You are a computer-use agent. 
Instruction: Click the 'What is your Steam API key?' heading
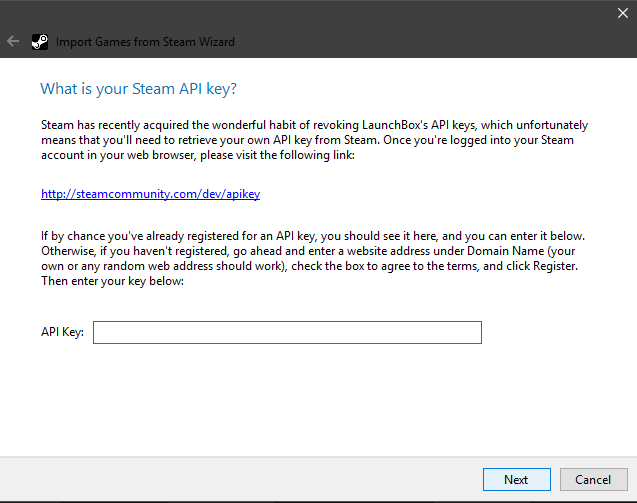pyautogui.click(x=138, y=89)
